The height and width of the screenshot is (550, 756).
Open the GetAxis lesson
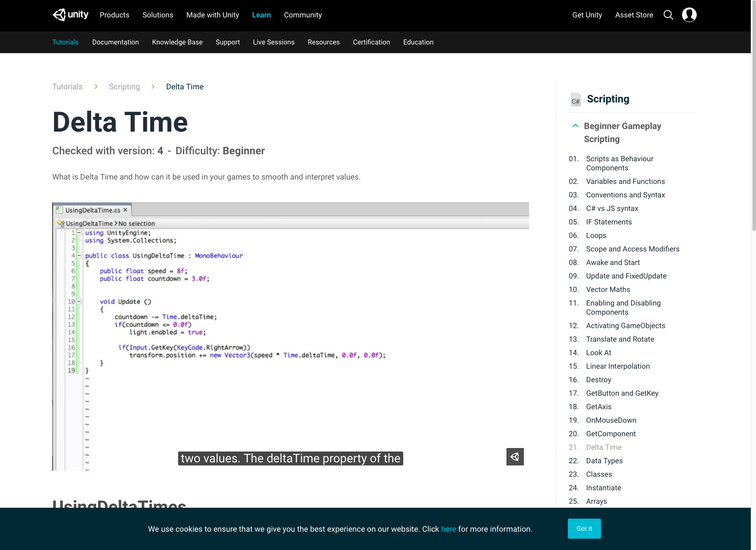pos(599,407)
